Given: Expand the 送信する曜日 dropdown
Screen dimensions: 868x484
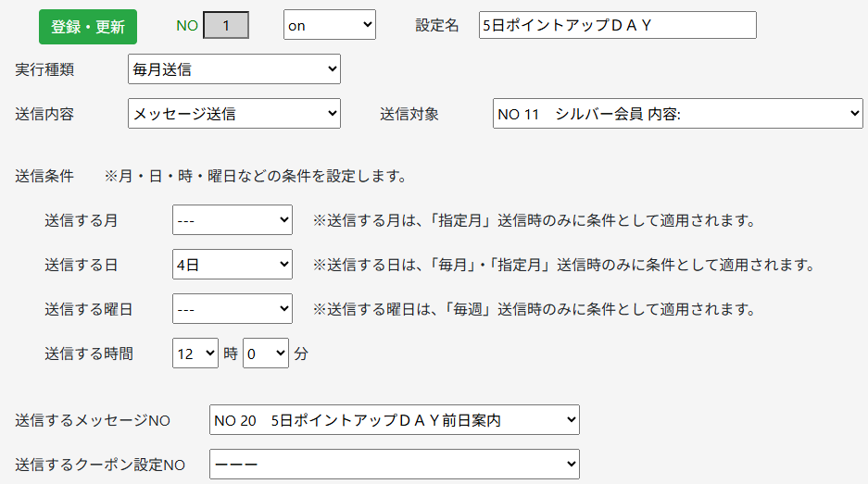Looking at the screenshot, I should (233, 309).
